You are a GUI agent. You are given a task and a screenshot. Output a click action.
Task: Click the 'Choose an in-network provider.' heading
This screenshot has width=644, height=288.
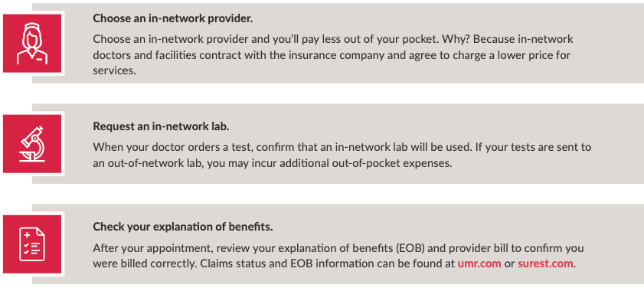pyautogui.click(x=173, y=18)
